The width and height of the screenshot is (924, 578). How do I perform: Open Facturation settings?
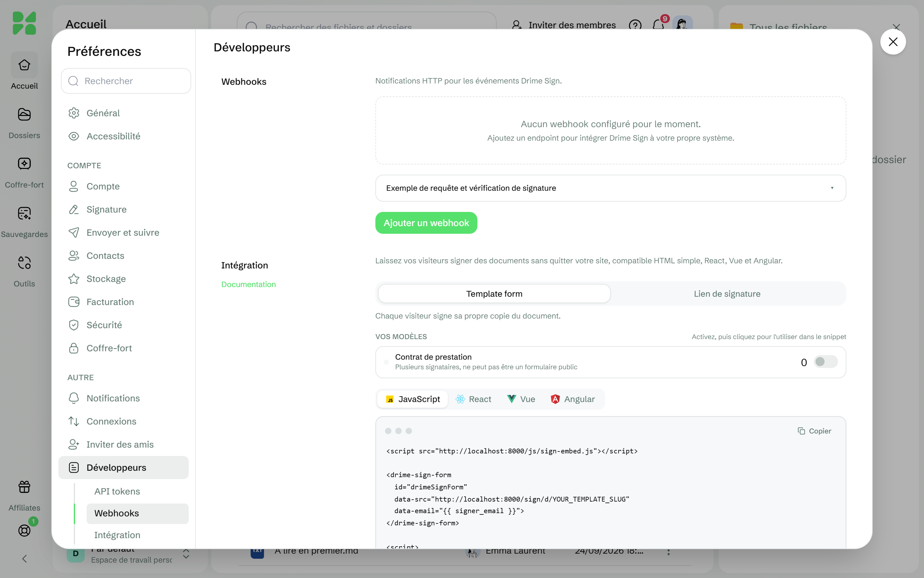123,302
